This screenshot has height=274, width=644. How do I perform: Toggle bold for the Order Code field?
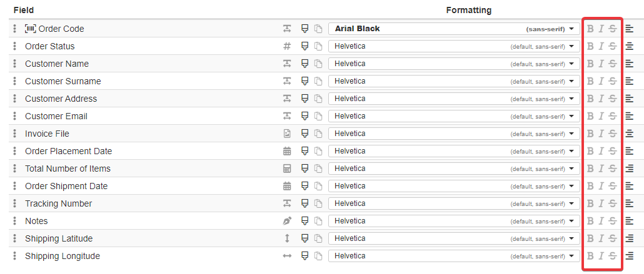590,29
